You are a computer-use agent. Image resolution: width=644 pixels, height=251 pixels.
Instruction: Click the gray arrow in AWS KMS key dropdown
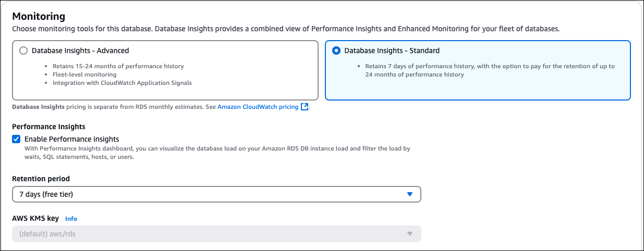coord(409,234)
